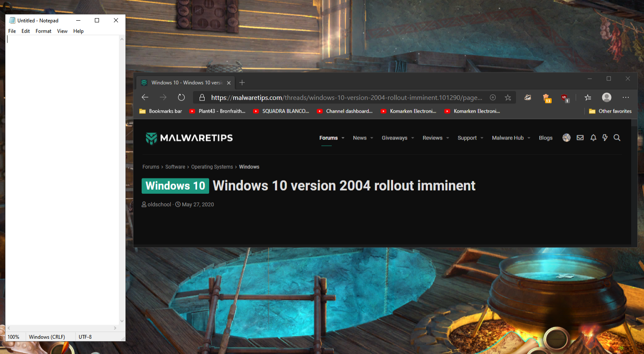Screen dimensions: 644x354
Task: Open the Plant43 - Bronfraith bookmark
Action: [x=217, y=111]
